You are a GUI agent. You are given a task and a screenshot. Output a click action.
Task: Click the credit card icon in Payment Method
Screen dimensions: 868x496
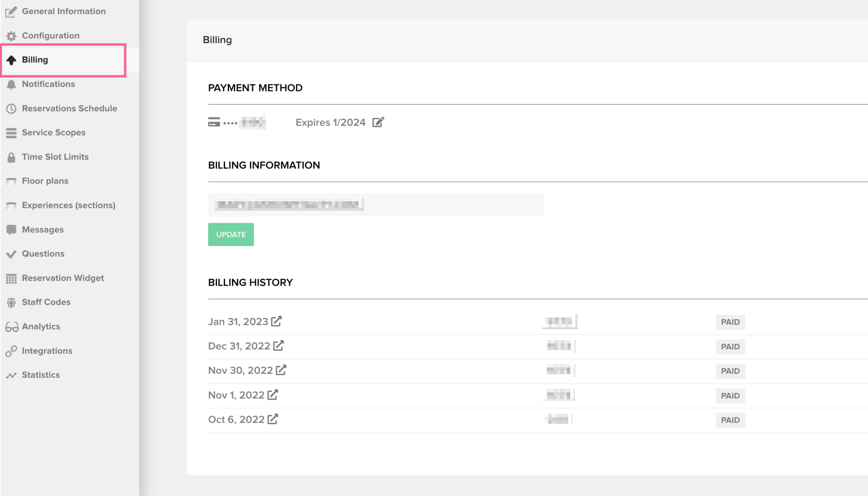(x=214, y=122)
